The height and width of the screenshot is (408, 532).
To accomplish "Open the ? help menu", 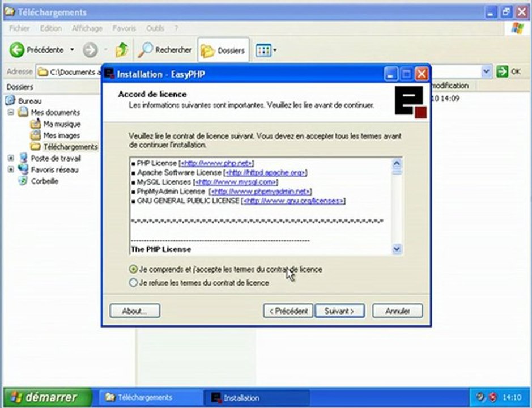I will tap(176, 28).
